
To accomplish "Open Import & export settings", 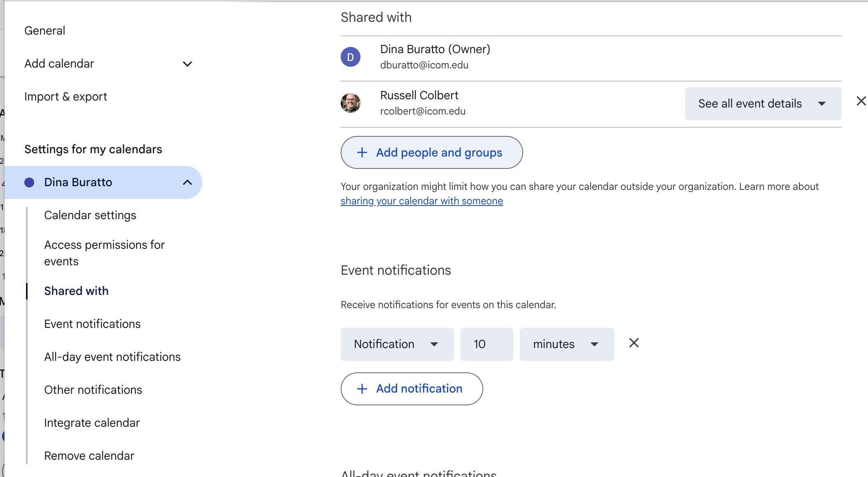I will [x=66, y=97].
